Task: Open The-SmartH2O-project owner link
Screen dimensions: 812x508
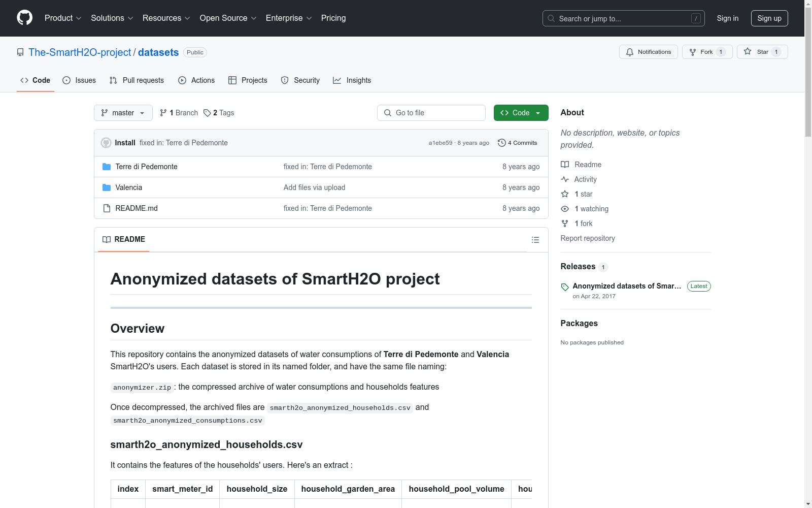Action: click(x=80, y=52)
